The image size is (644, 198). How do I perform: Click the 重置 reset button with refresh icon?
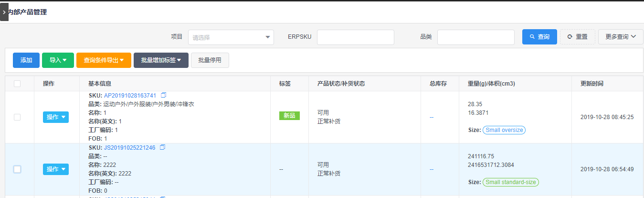coord(578,37)
